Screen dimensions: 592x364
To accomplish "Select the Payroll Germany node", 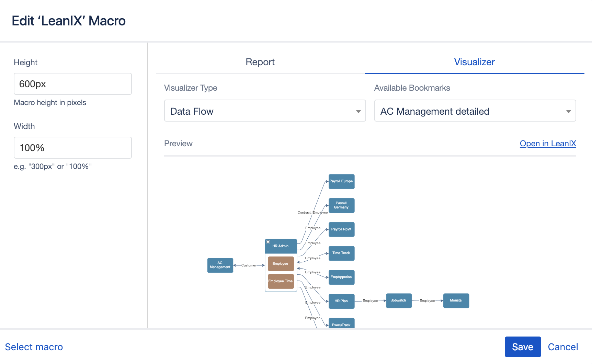I will tap(341, 205).
